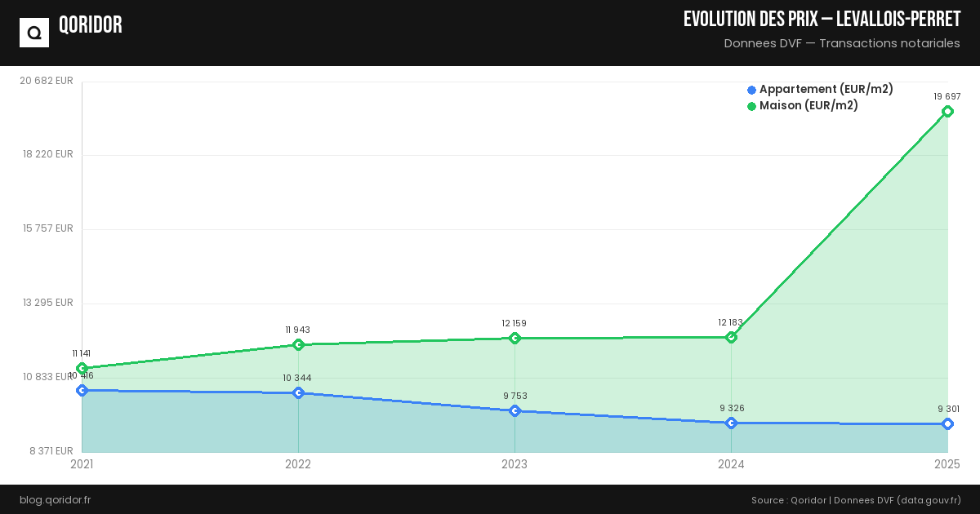Screen dimensions: 980x514
Task: Click the blue Appartement legend dot
Action: click(751, 90)
